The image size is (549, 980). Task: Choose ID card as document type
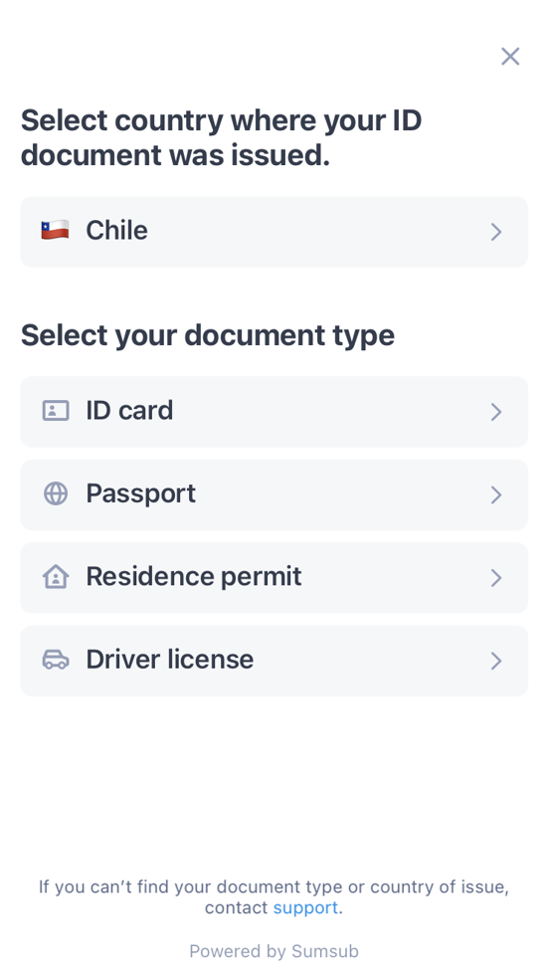[274, 412]
